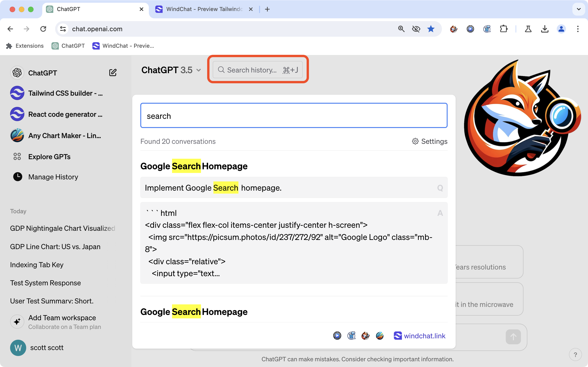
Task: Open the Explore GPTs grid icon in sidebar
Action: click(x=17, y=157)
